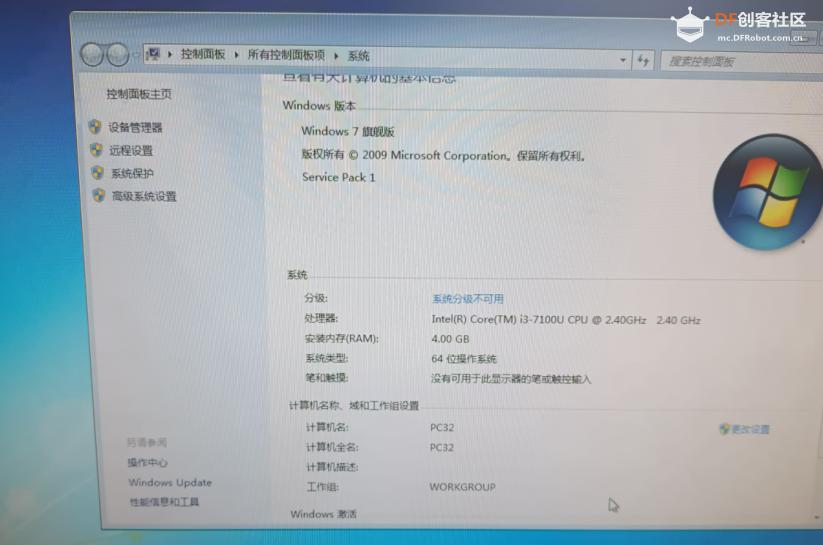Click the PC32 value beside 计算机名
823x545 pixels.
(x=442, y=427)
